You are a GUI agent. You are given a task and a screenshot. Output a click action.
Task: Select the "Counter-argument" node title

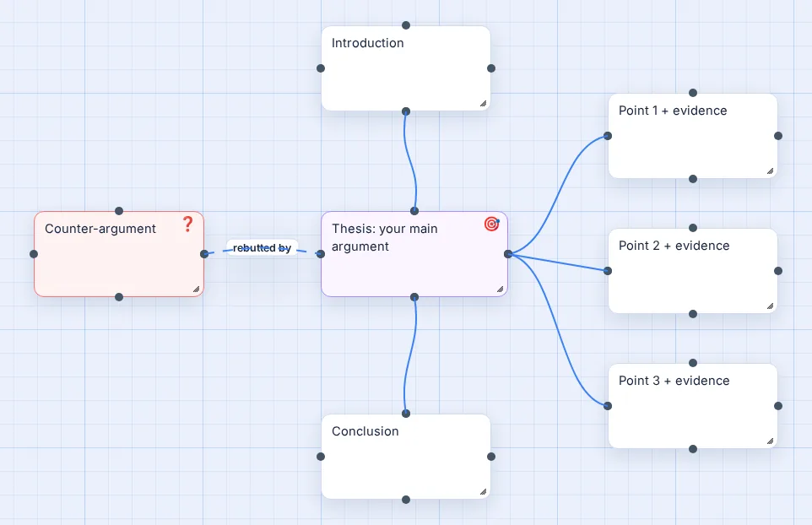pyautogui.click(x=100, y=229)
